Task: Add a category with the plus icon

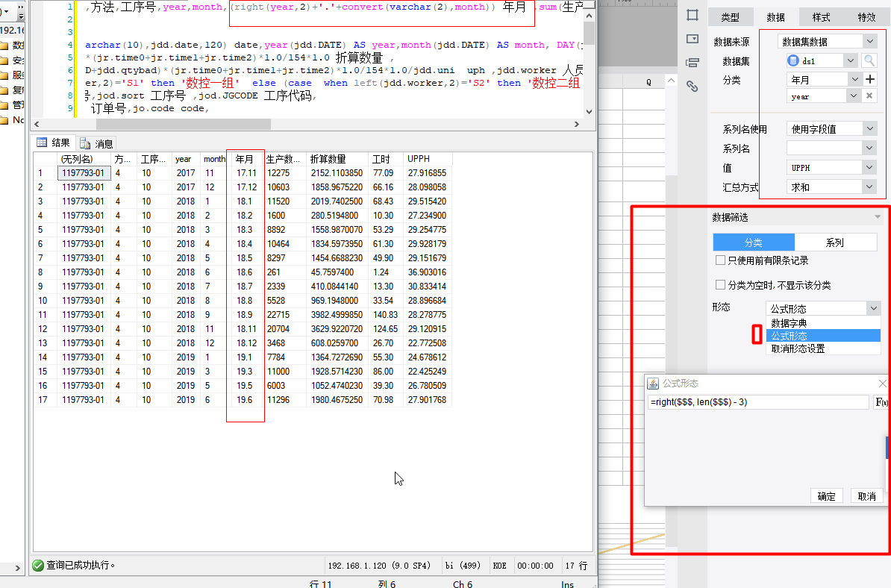Action: pos(869,80)
